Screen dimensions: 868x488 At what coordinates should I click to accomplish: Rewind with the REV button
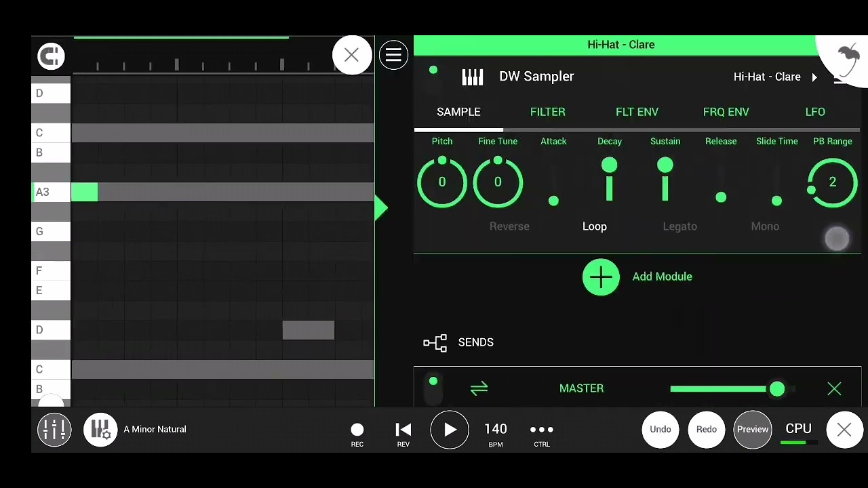(x=403, y=434)
